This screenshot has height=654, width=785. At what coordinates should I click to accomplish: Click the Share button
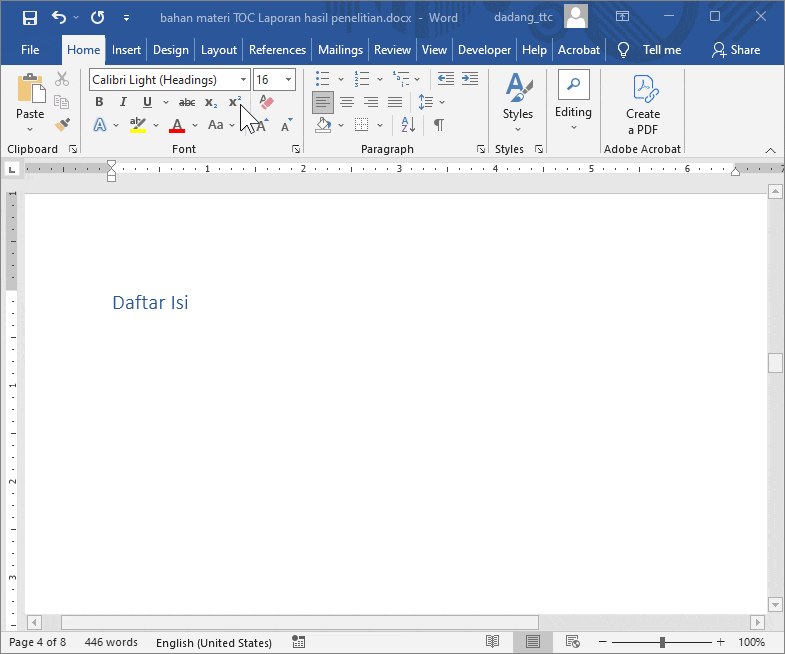point(736,50)
